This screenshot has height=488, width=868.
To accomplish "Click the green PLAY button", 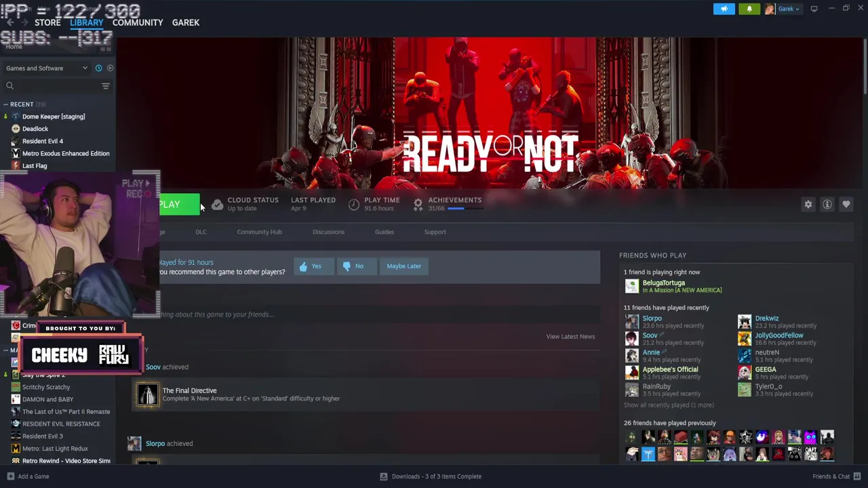I will click(x=179, y=204).
